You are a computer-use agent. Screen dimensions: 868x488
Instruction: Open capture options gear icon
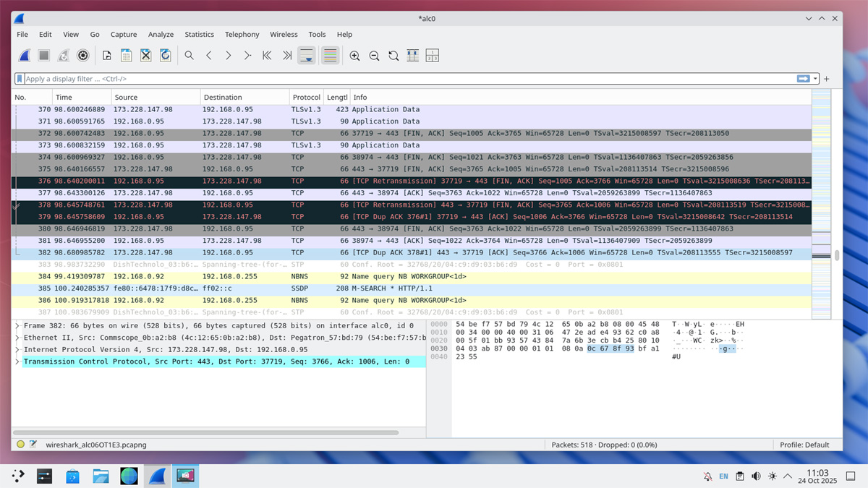pyautogui.click(x=83, y=56)
